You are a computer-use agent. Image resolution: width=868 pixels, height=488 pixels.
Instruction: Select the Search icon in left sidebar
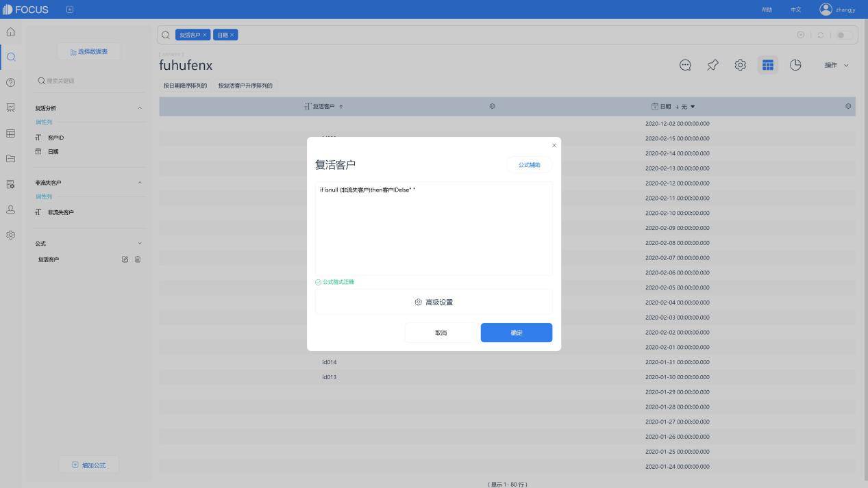tap(10, 57)
